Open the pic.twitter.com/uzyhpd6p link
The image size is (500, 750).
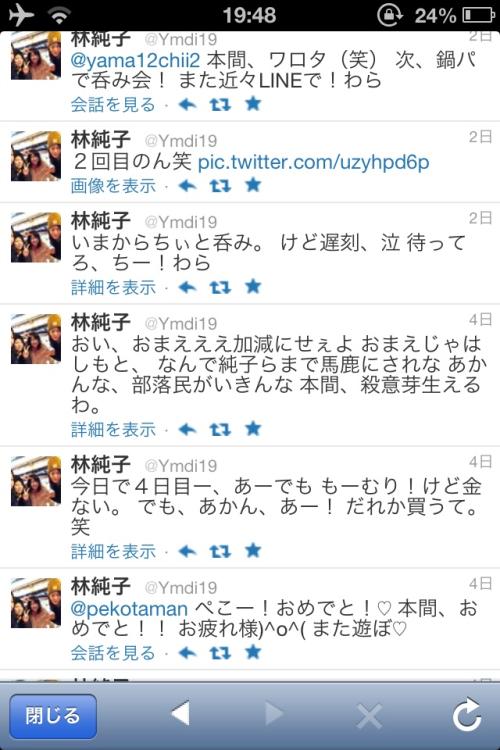point(313,163)
